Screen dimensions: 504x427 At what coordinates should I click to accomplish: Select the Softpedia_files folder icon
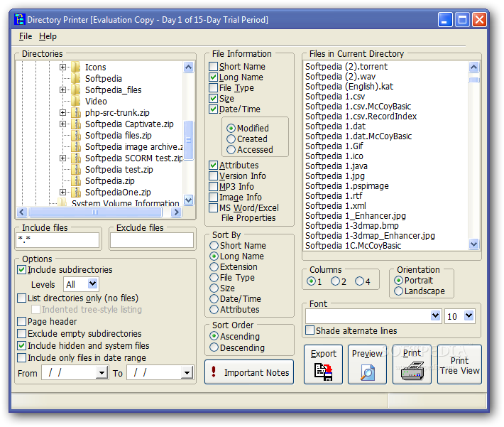(76, 90)
